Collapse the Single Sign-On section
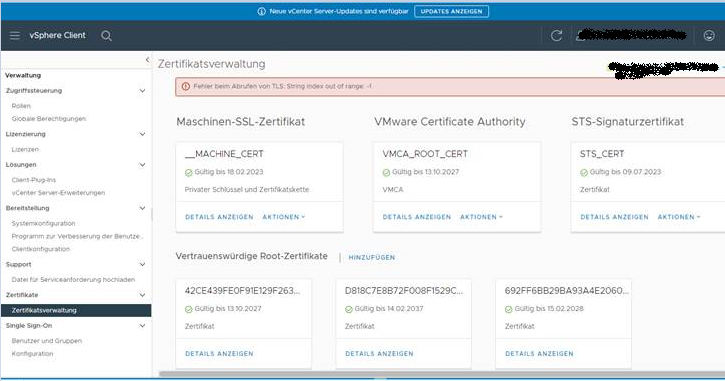Image resolution: width=725 pixels, height=381 pixels. [x=142, y=326]
